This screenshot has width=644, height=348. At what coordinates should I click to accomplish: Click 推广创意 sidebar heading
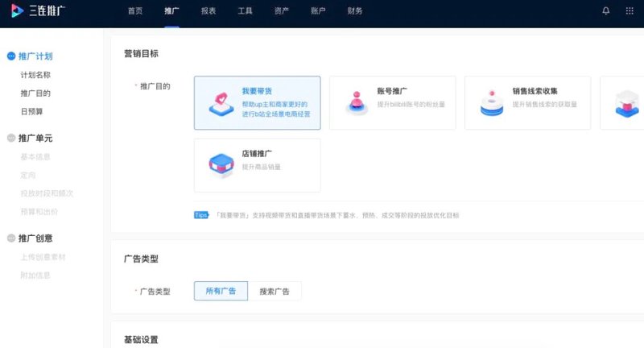pyautogui.click(x=35, y=238)
